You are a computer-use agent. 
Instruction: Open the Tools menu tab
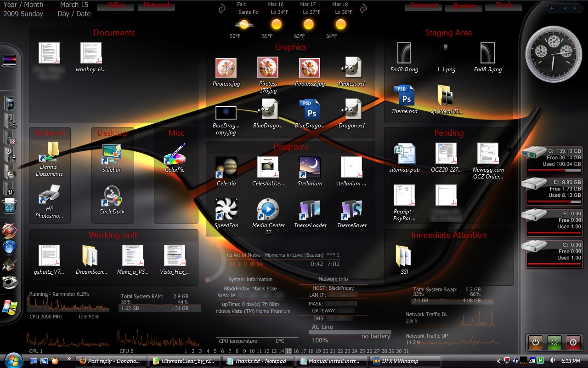coord(504,6)
